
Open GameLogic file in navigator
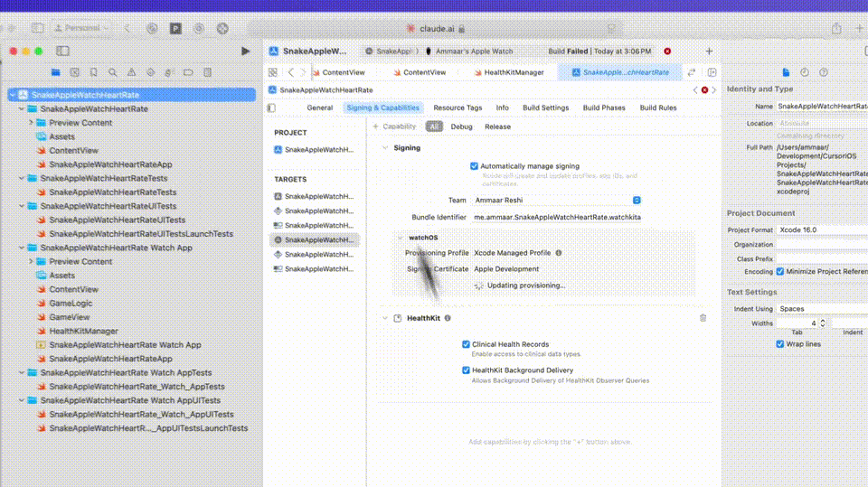(x=71, y=304)
